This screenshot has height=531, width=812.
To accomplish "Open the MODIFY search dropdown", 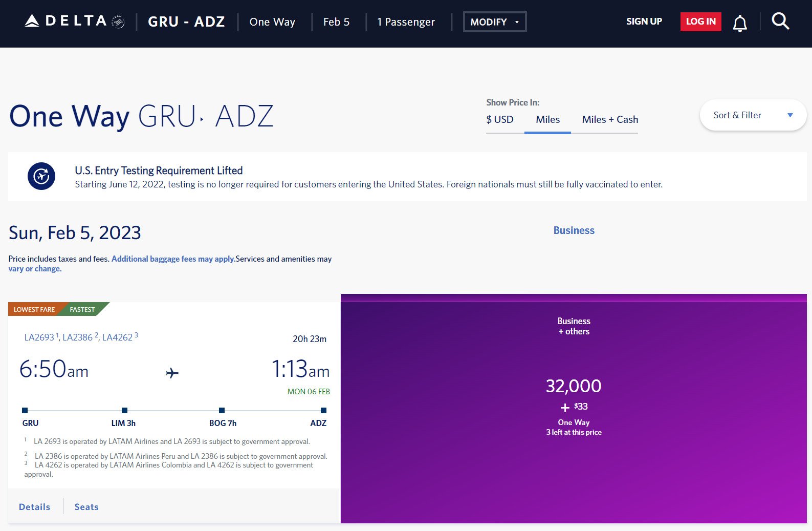I will pos(495,22).
